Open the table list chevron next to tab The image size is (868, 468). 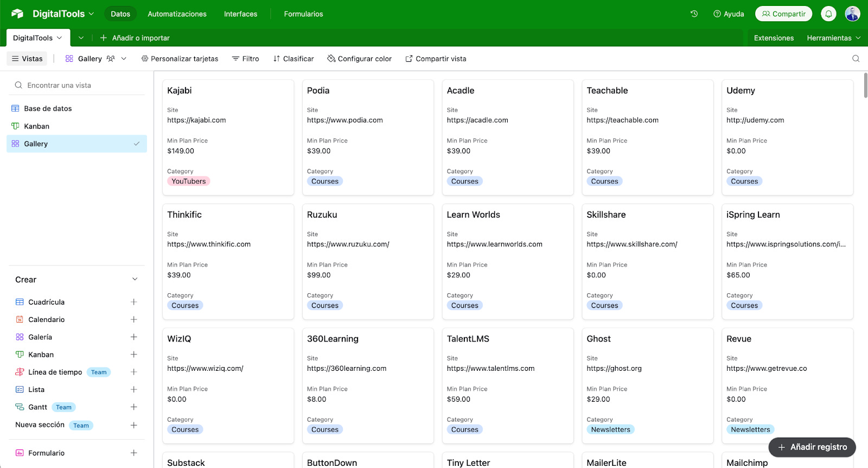(81, 38)
